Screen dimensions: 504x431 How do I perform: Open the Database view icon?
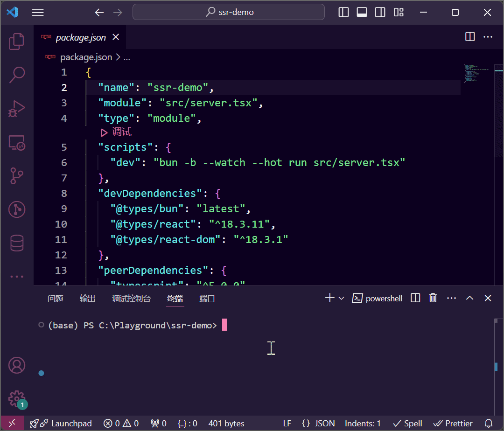pyautogui.click(x=17, y=243)
